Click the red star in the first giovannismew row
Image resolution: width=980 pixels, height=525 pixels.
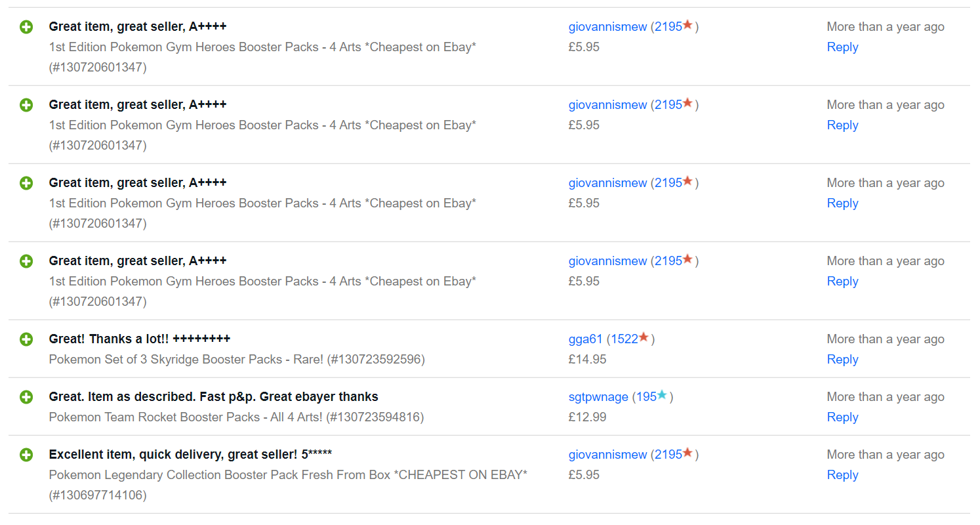pyautogui.click(x=687, y=25)
